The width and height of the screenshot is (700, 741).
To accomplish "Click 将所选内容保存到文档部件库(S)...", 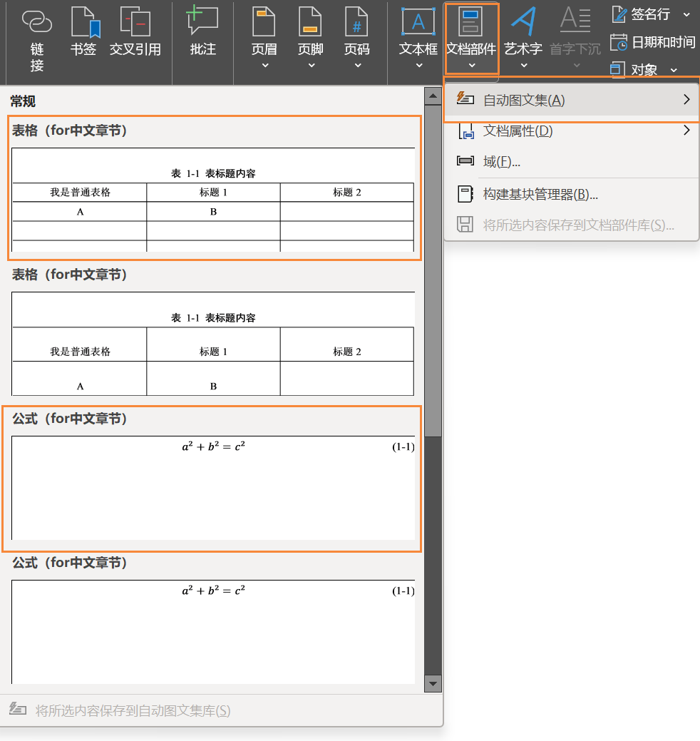I will coord(572,225).
